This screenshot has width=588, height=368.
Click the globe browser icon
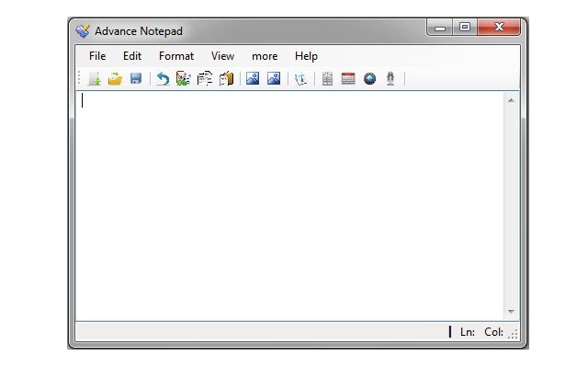click(x=369, y=79)
